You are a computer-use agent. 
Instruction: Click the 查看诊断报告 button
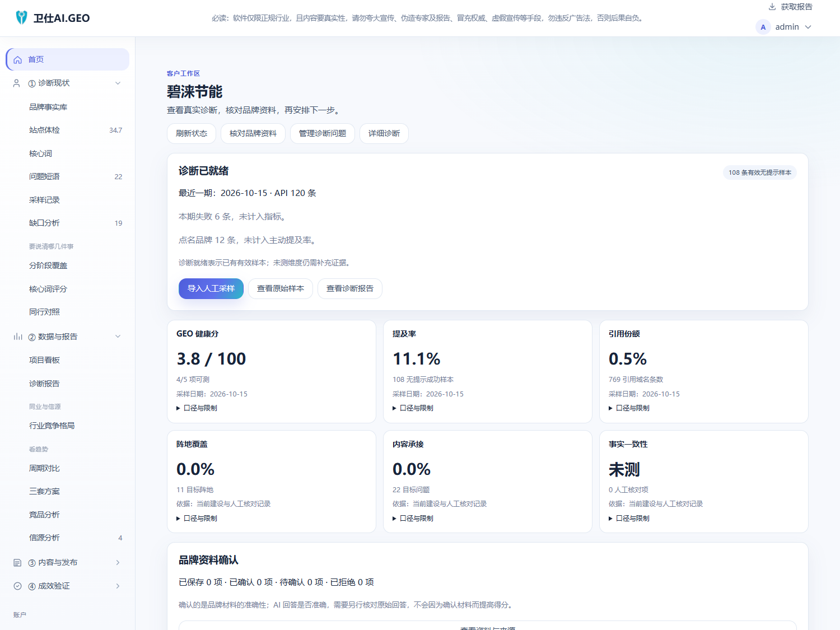[x=350, y=288]
